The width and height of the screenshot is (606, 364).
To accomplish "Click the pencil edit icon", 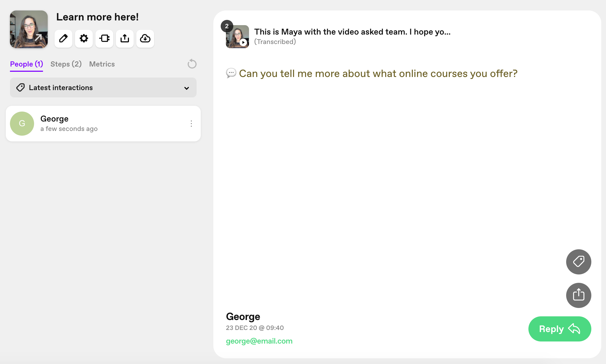I will tap(63, 38).
